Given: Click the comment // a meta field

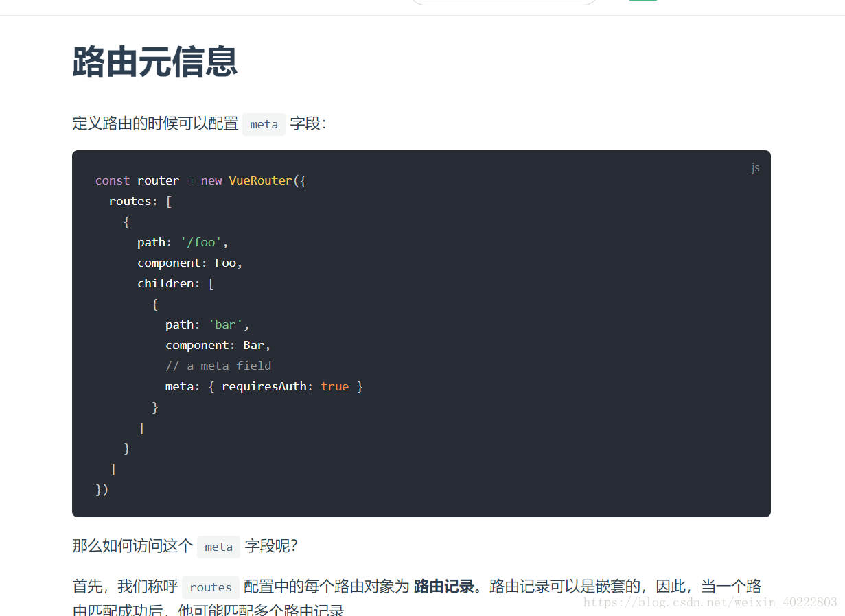Looking at the screenshot, I should click(218, 366).
